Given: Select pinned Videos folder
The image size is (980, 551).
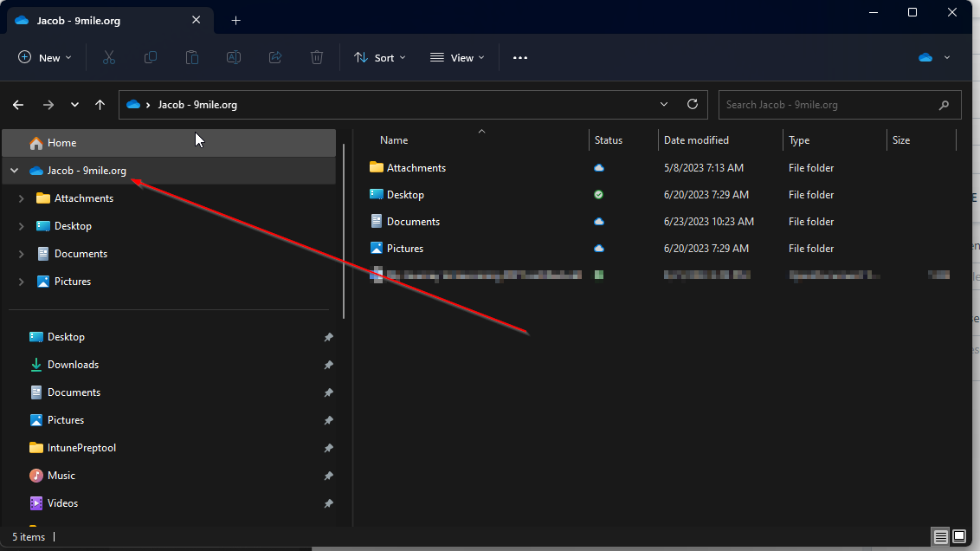Looking at the screenshot, I should point(62,503).
